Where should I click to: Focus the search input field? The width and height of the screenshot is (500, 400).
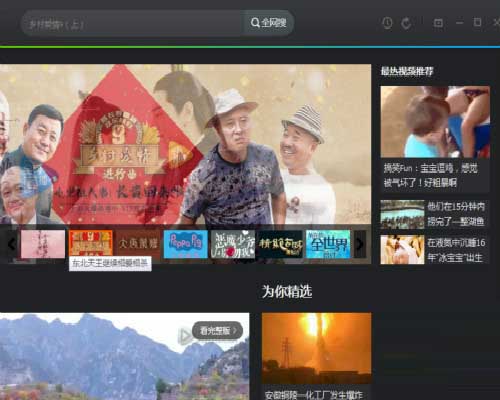pos(133,23)
